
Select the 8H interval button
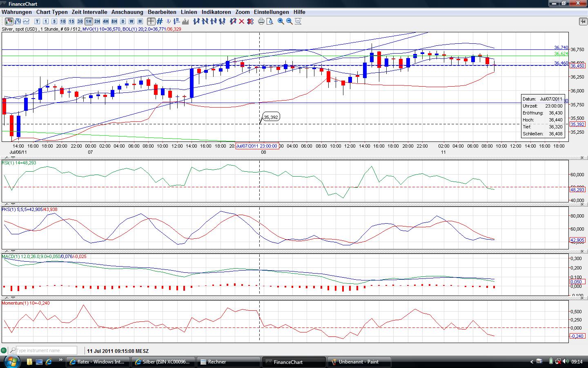pos(114,21)
